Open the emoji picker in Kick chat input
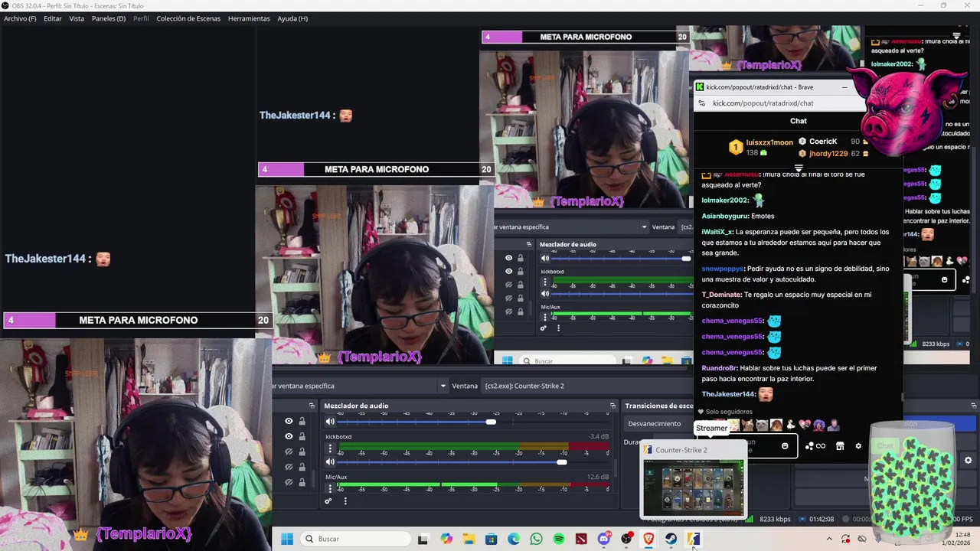 click(x=785, y=446)
